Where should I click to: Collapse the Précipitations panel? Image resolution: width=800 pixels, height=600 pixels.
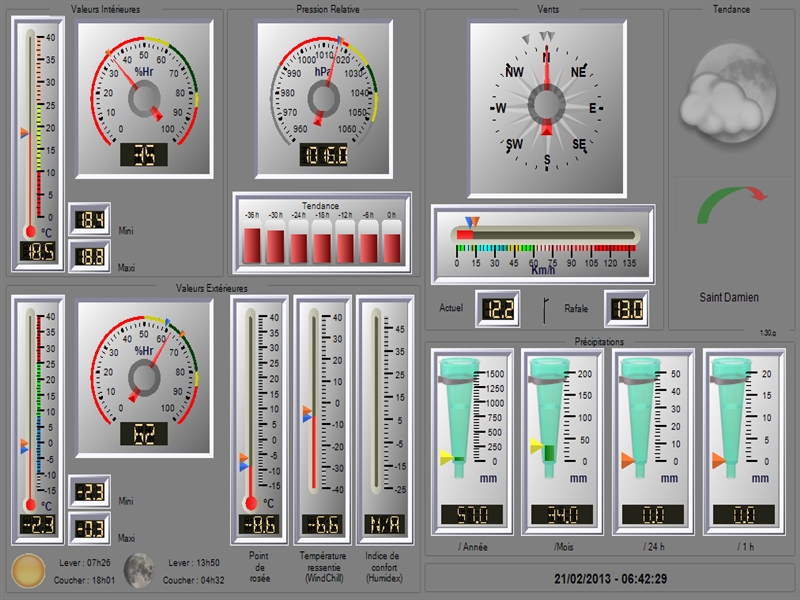point(600,340)
